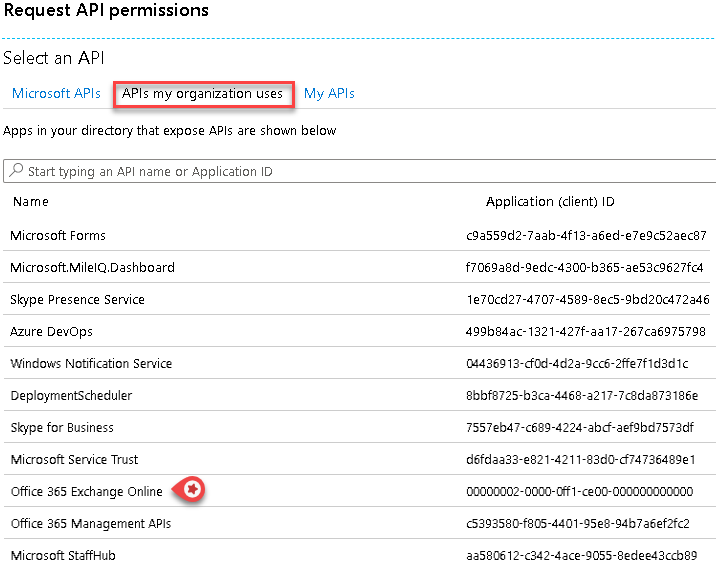Viewport: 716px width, 570px height.
Task: Click the Skype for Business API
Action: click(x=62, y=428)
